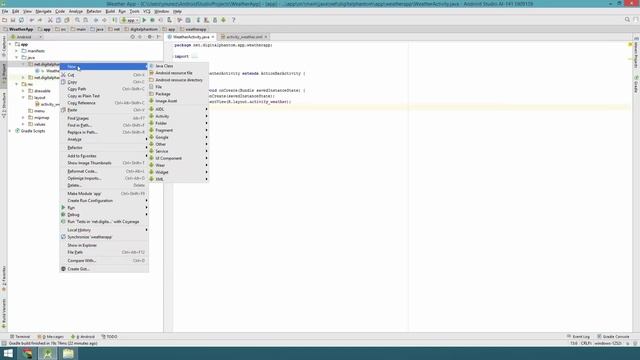640x360 pixels.
Task: Select Java Class in New submenu
Action: click(178, 66)
